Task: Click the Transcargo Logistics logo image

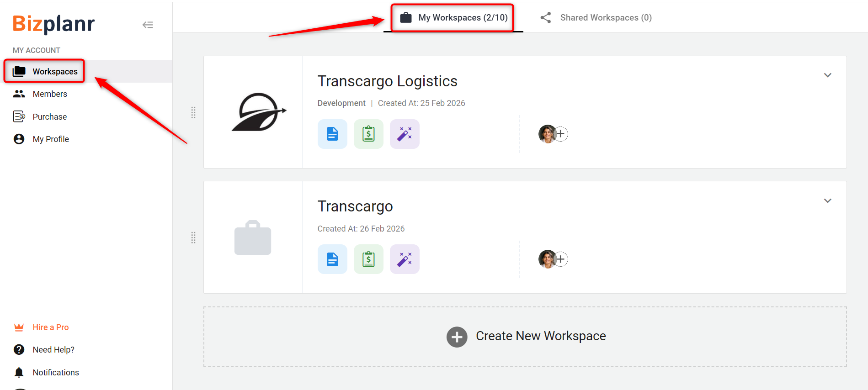Action: point(259,112)
